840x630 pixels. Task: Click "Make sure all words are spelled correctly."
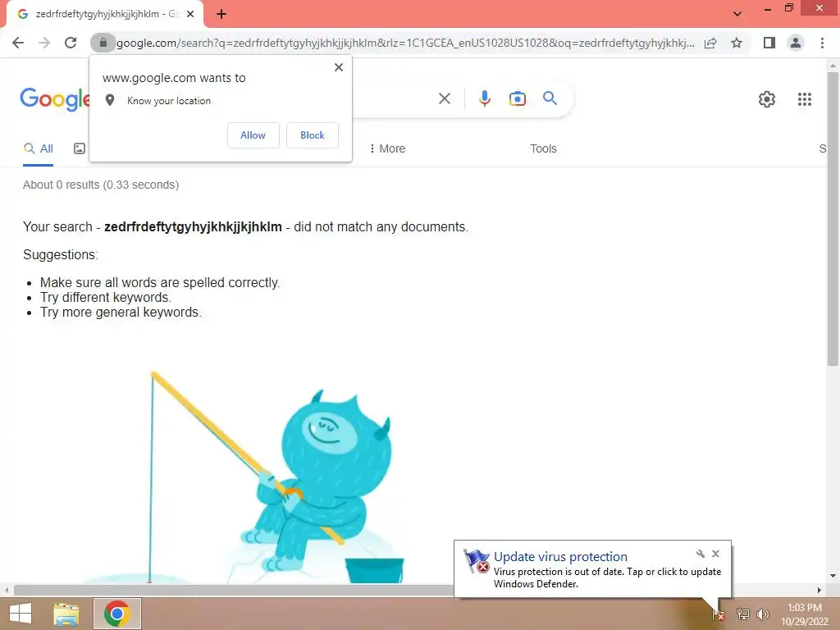click(x=160, y=282)
